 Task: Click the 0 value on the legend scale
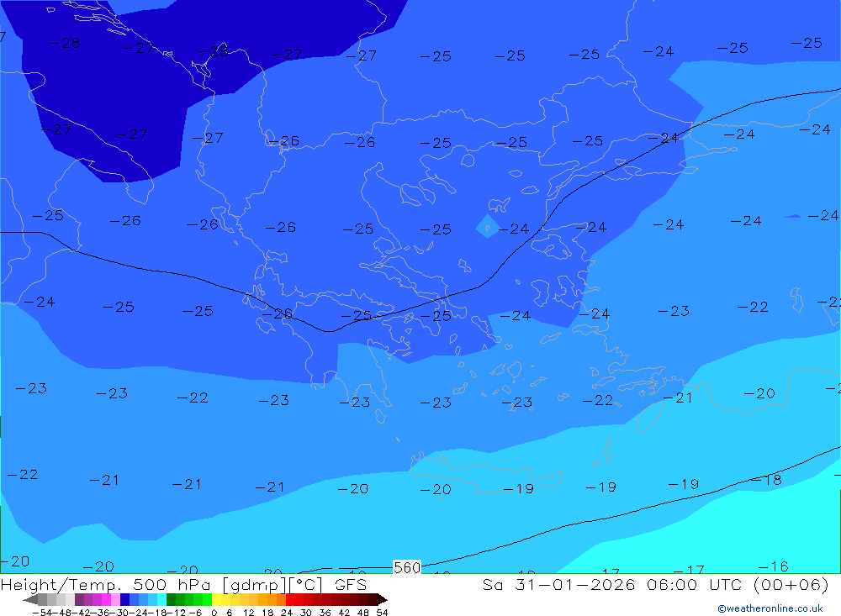coord(214,613)
